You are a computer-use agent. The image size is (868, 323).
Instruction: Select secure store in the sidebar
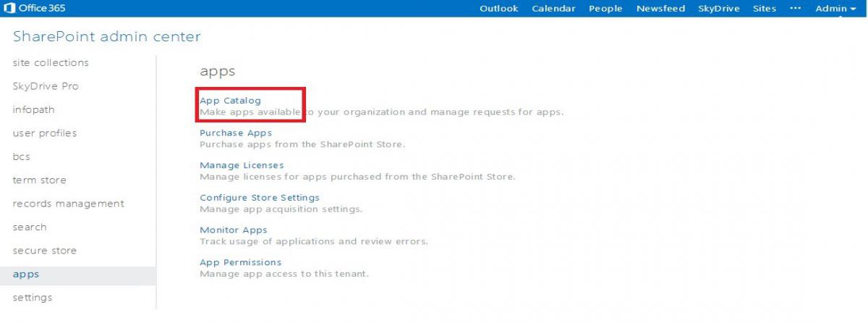point(44,251)
